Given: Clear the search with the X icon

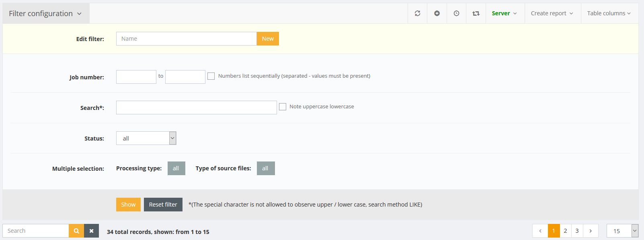Looking at the screenshot, I should 91,231.
